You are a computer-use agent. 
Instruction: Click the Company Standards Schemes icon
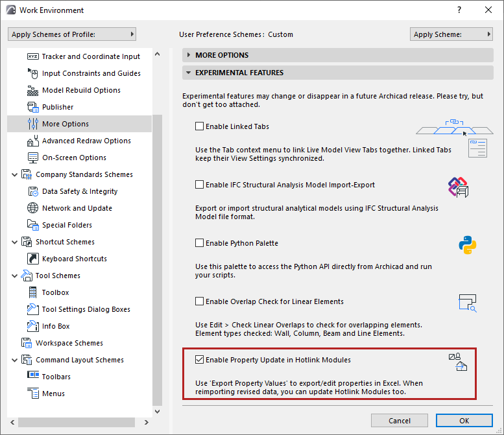[x=27, y=174]
